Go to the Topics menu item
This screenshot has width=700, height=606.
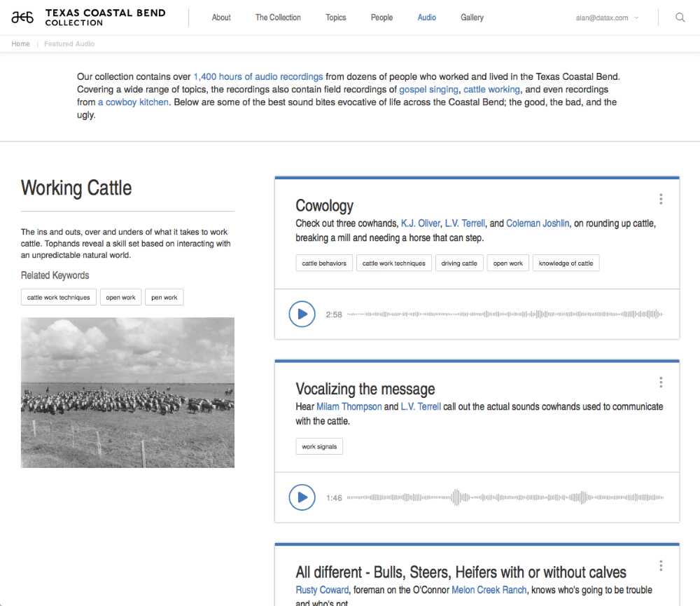point(336,18)
